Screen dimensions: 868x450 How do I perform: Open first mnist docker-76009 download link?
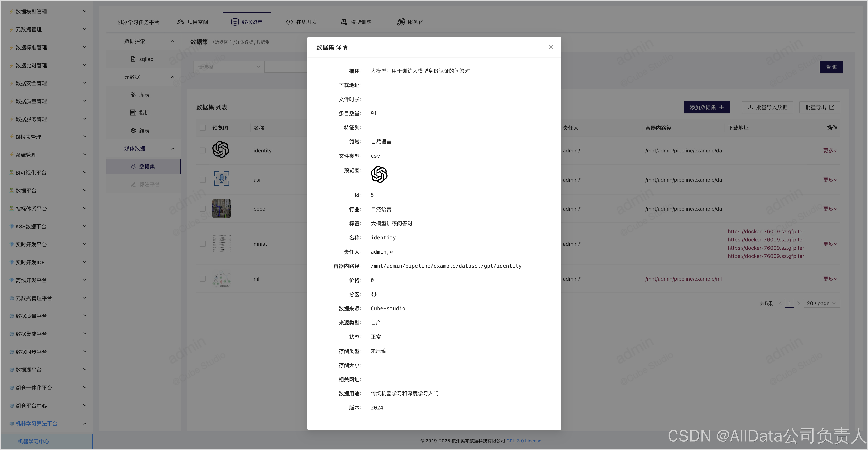tap(766, 231)
